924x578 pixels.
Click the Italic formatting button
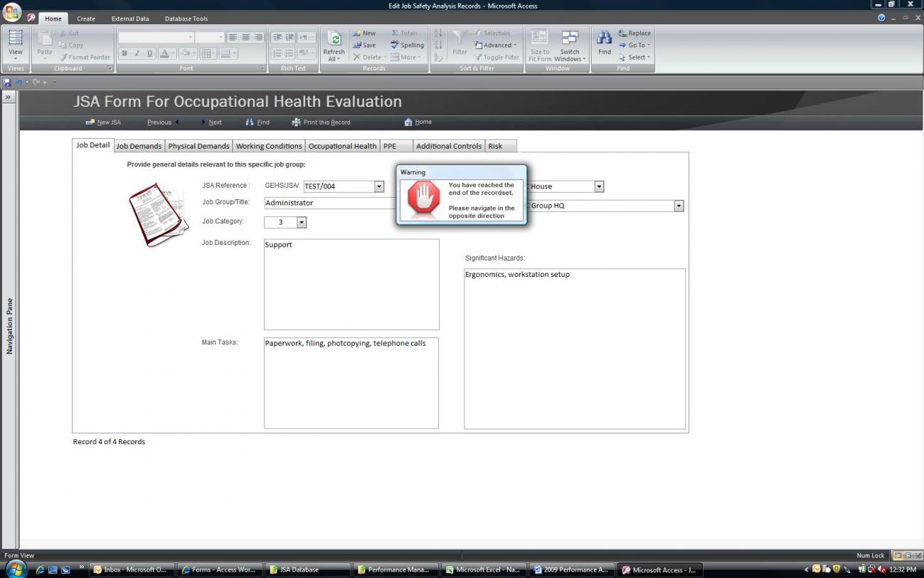click(x=137, y=53)
